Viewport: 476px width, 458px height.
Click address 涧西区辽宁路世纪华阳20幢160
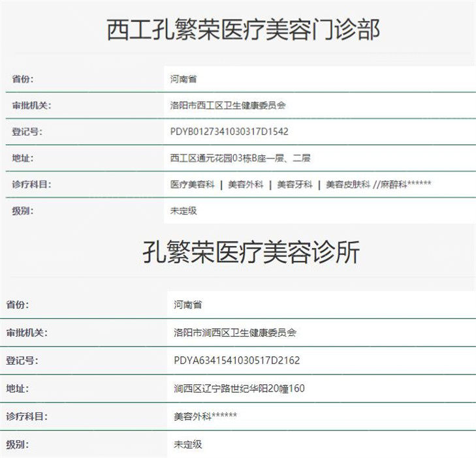[x=239, y=388]
